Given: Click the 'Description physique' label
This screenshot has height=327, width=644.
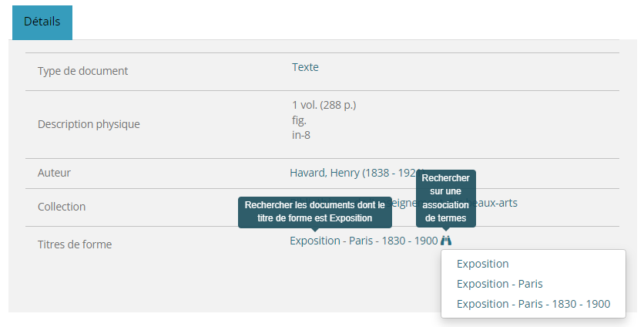Looking at the screenshot, I should pos(89,124).
